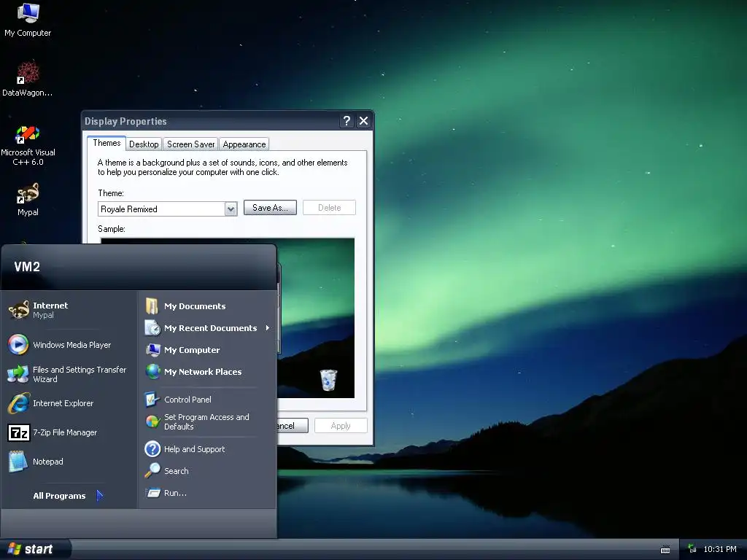Close the Display Properties dialog
Screen dimensions: 747x560
point(363,121)
